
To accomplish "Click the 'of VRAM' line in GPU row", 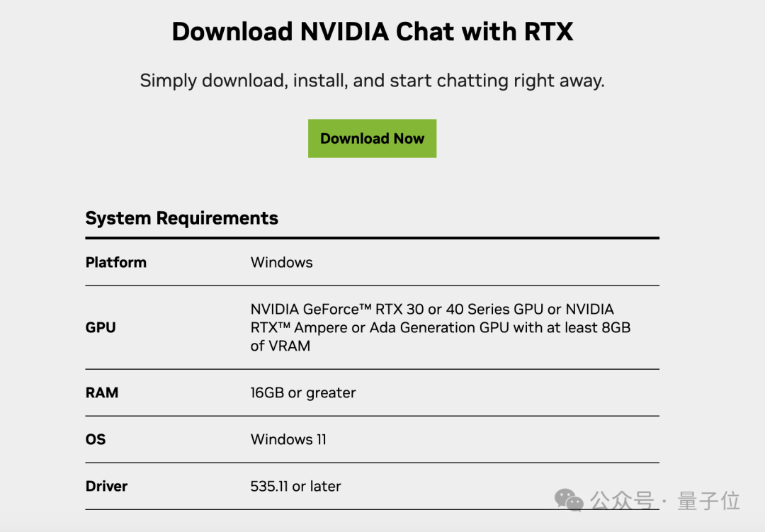I will [x=280, y=346].
